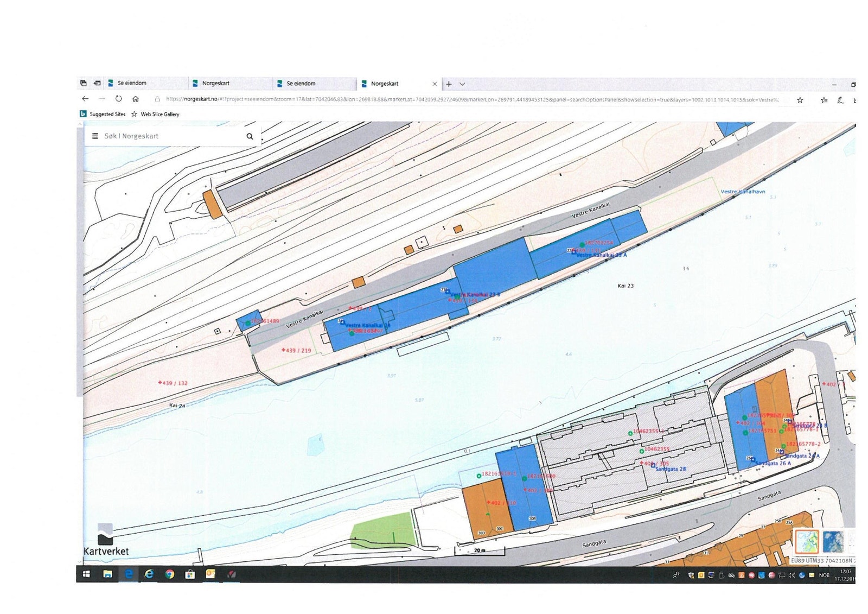Go back with the browser back arrow
Image resolution: width=868 pixels, height=614 pixels.
85,99
